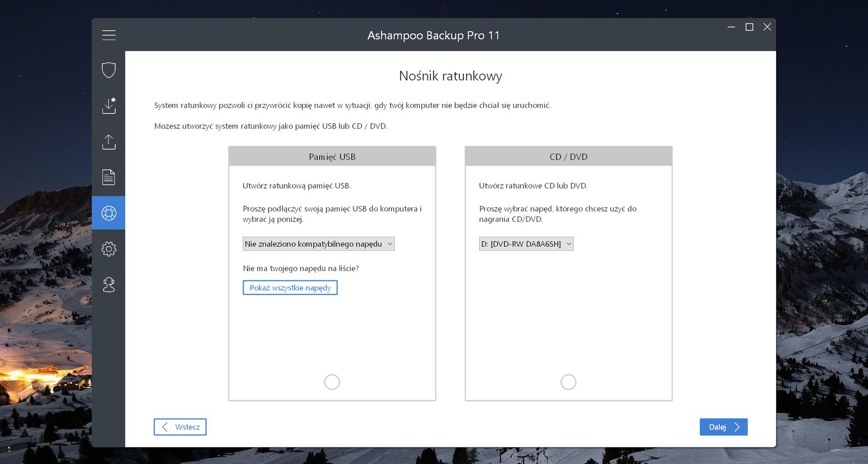868x464 pixels.
Task: Open the reports document icon in sidebar
Action: (108, 177)
